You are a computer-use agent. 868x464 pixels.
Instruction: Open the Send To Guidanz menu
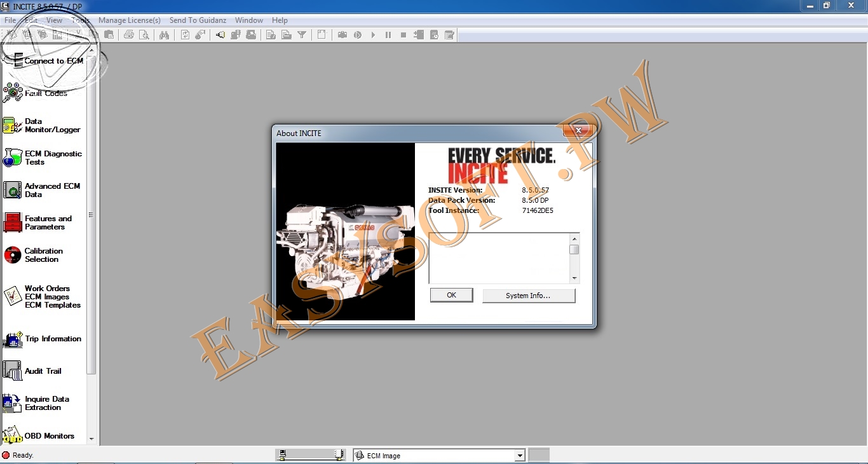[198, 20]
